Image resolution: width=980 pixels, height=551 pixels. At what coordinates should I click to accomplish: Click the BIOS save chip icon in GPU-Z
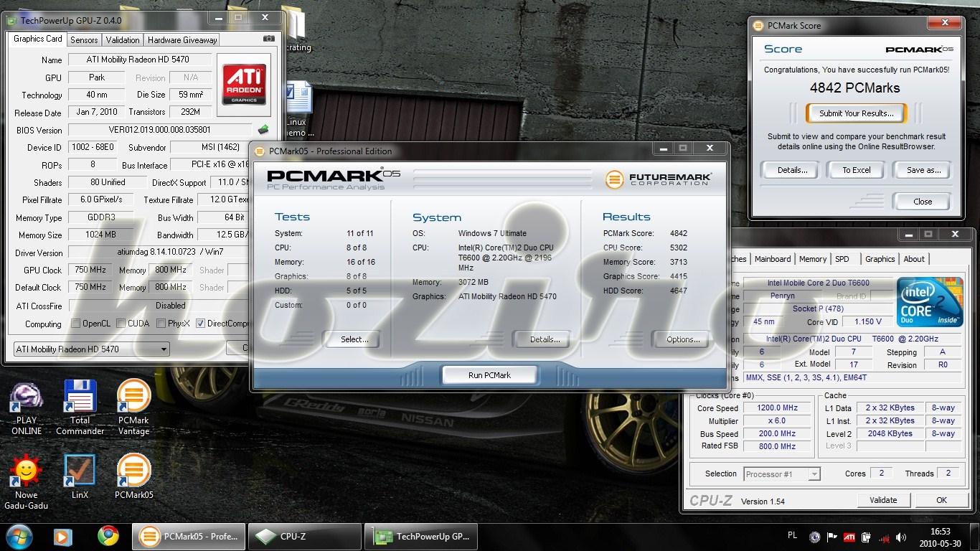[x=263, y=130]
